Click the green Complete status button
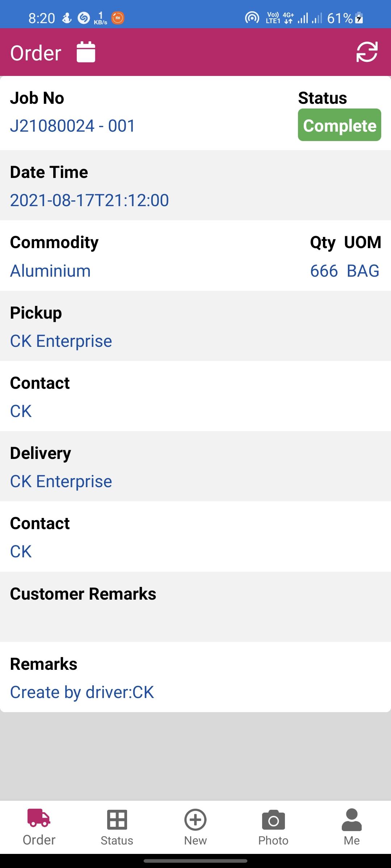Viewport: 391px width, 868px height. 340,125
